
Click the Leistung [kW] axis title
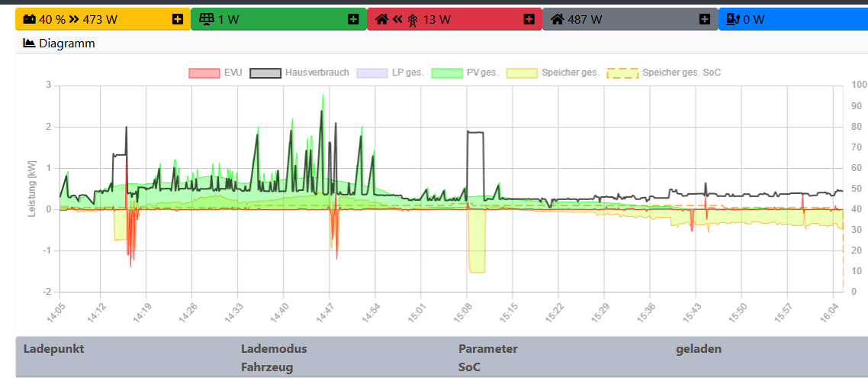click(31, 188)
